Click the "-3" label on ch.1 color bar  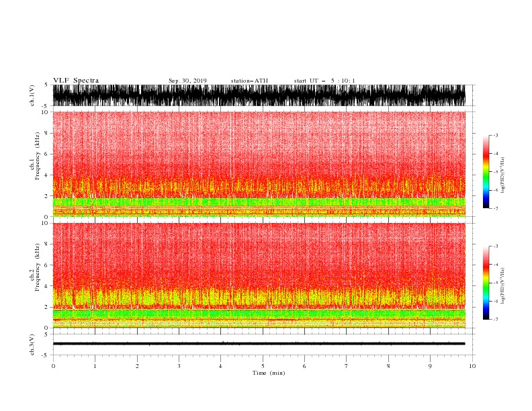(495, 135)
